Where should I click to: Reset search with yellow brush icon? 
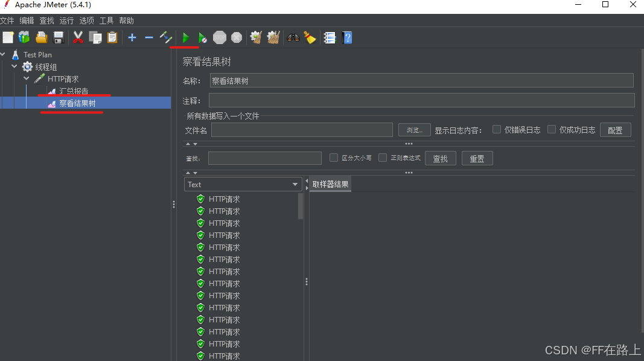[310, 38]
